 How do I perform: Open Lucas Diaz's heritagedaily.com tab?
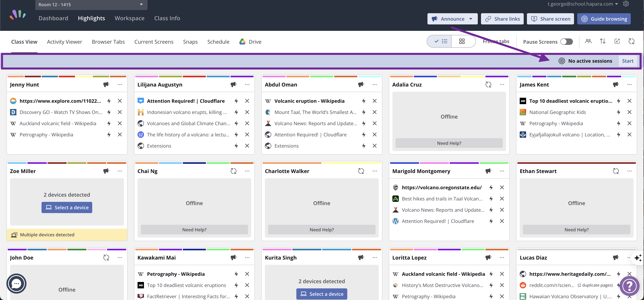pyautogui.click(x=570, y=274)
